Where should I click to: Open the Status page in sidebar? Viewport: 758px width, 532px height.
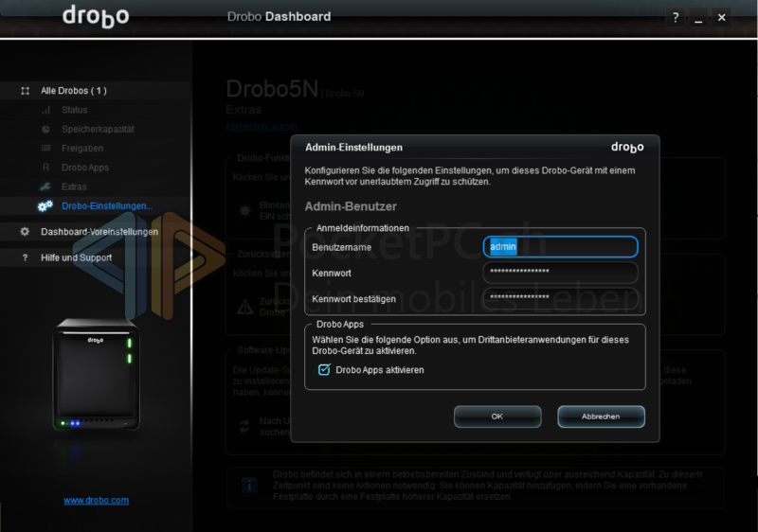pyautogui.click(x=75, y=110)
